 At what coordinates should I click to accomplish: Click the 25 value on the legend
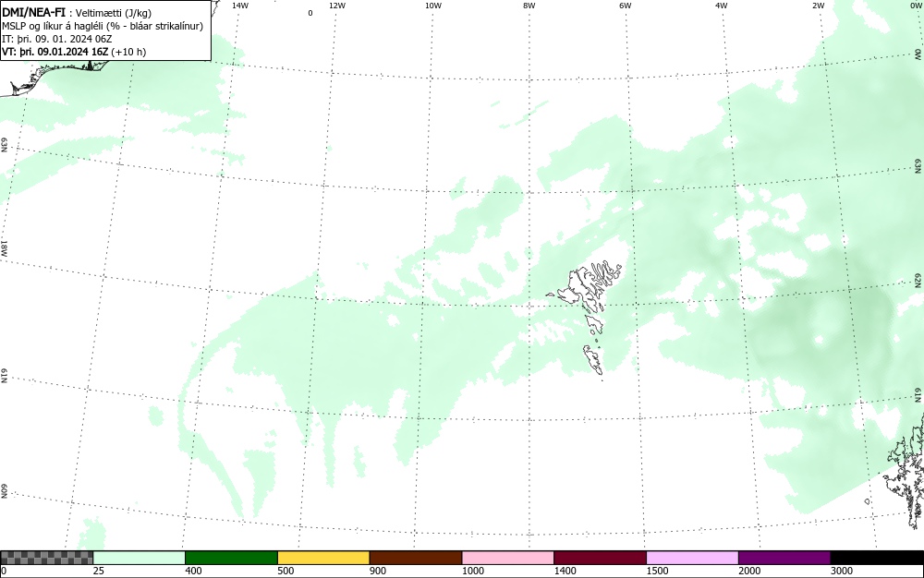tap(99, 571)
